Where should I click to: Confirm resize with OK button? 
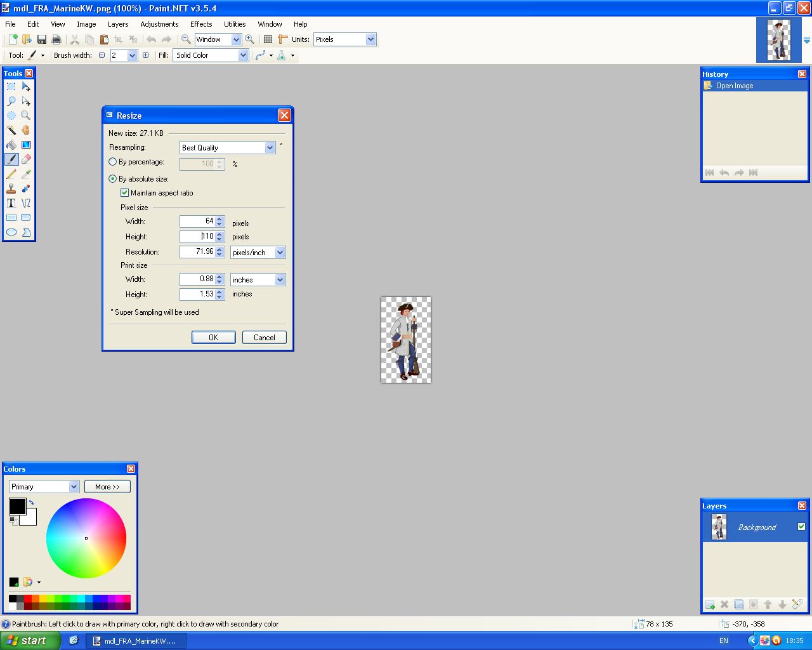(x=213, y=338)
